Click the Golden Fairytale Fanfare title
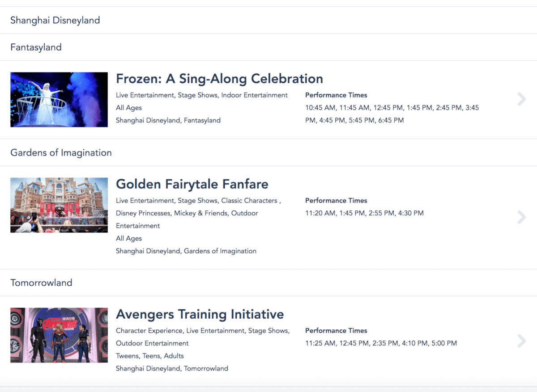 click(192, 184)
